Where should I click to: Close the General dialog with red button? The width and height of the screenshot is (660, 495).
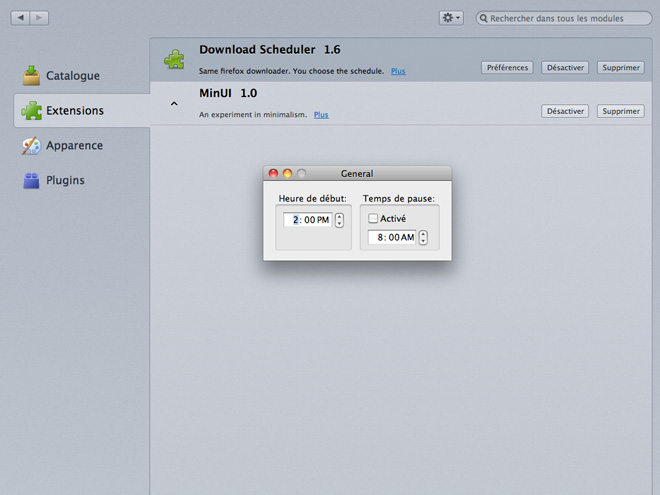tap(273, 173)
